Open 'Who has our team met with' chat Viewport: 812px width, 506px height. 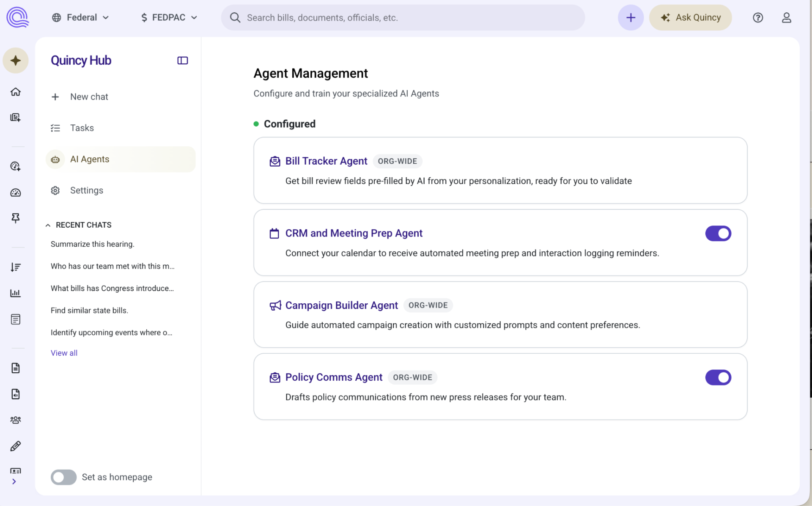point(112,266)
